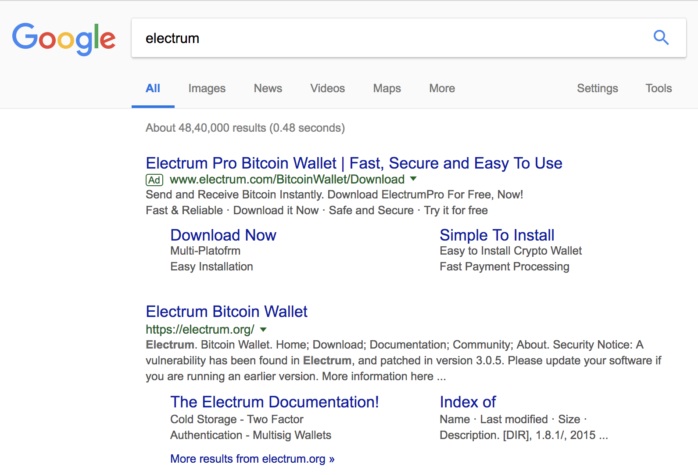
Task: Select the All results tab
Action: pos(153,88)
